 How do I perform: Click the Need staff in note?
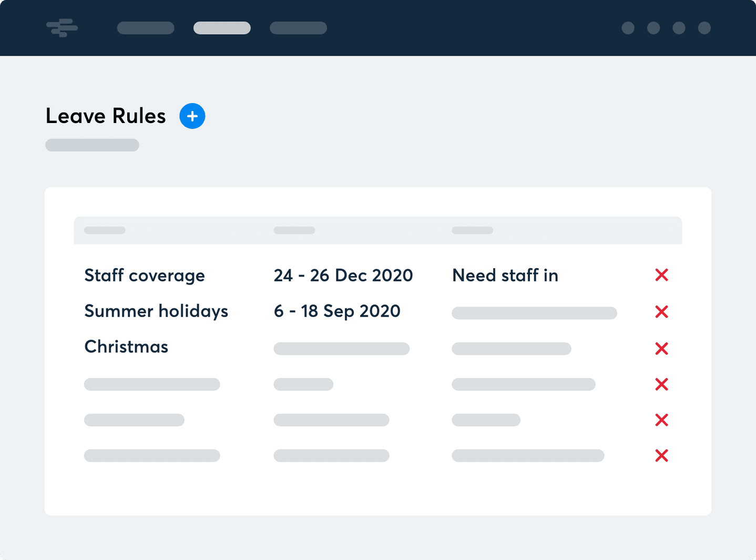(x=505, y=276)
